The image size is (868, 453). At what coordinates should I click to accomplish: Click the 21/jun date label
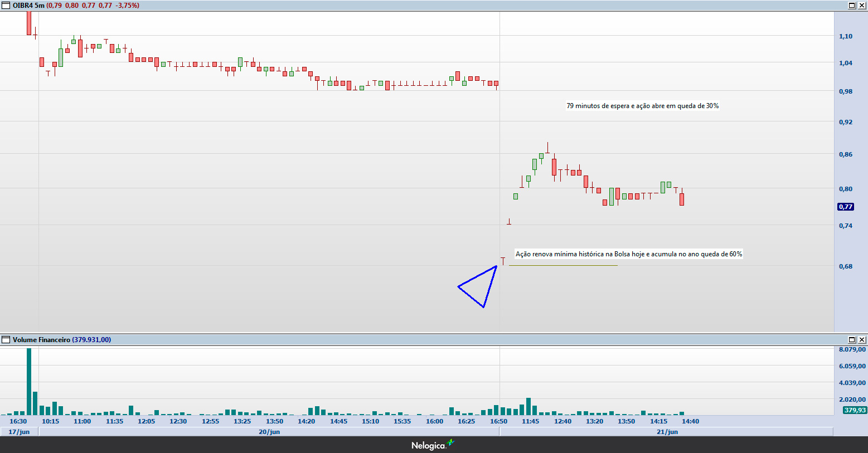click(x=667, y=432)
